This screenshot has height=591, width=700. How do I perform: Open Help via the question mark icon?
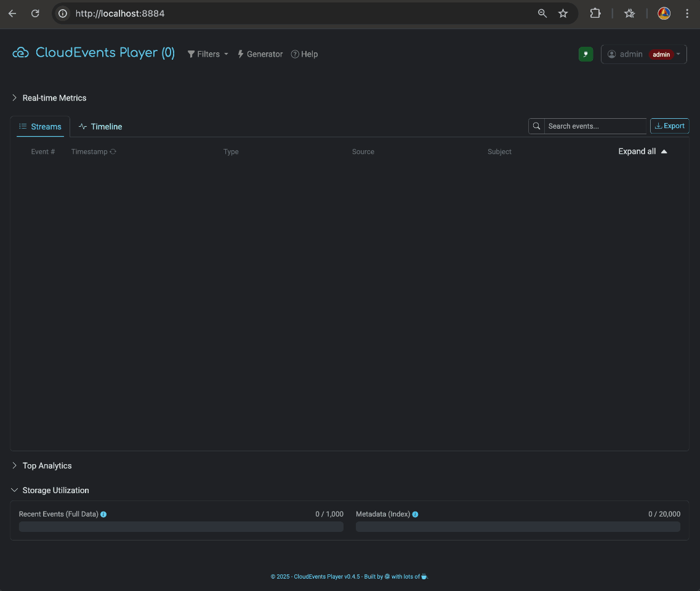click(x=295, y=54)
